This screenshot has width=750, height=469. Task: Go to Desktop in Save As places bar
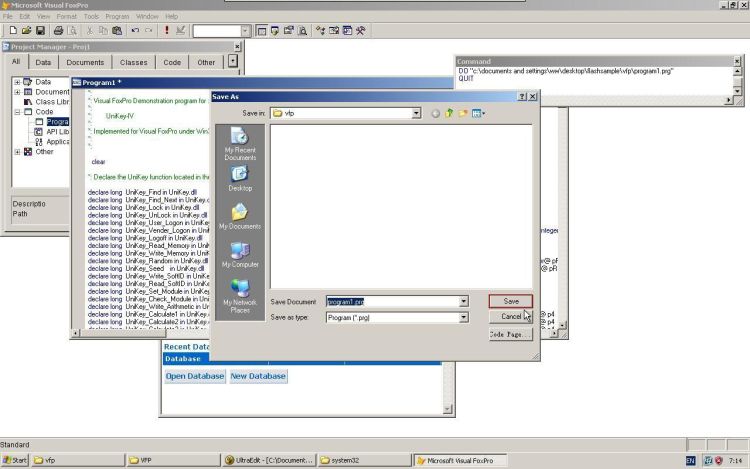(x=240, y=178)
